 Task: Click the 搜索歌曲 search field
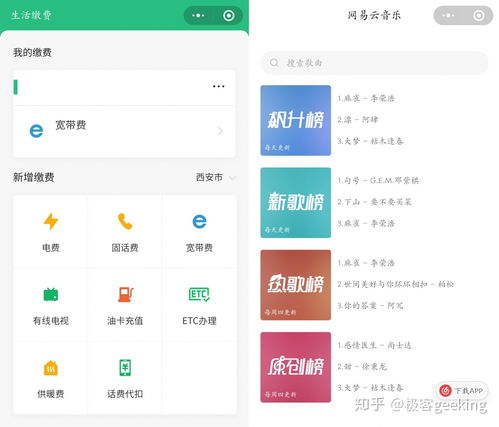coord(374,63)
